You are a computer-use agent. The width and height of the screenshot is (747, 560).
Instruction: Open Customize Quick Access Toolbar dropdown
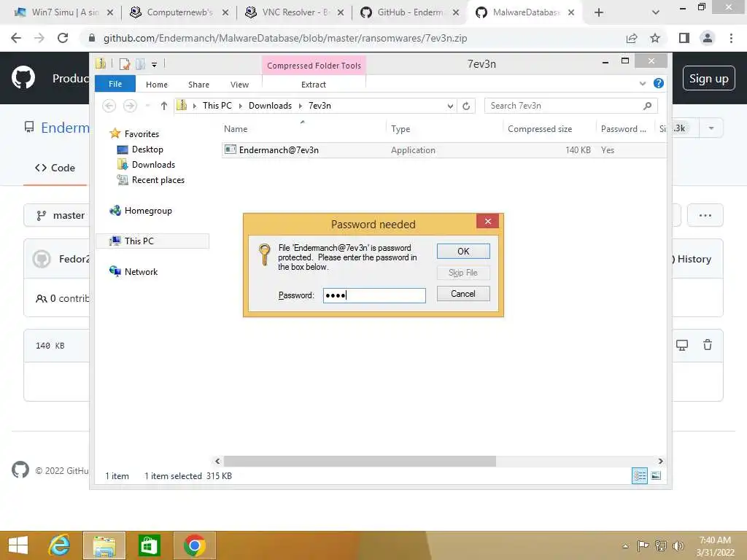155,64
